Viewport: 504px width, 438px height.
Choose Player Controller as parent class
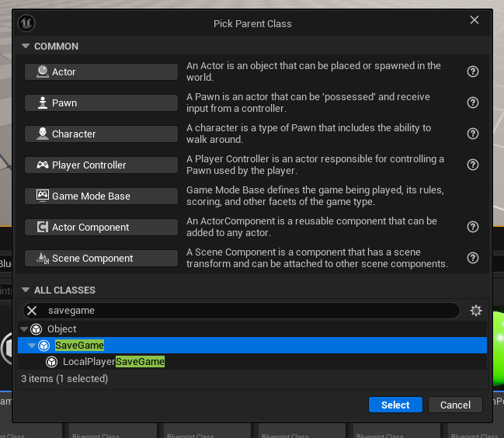pyautogui.click(x=101, y=165)
